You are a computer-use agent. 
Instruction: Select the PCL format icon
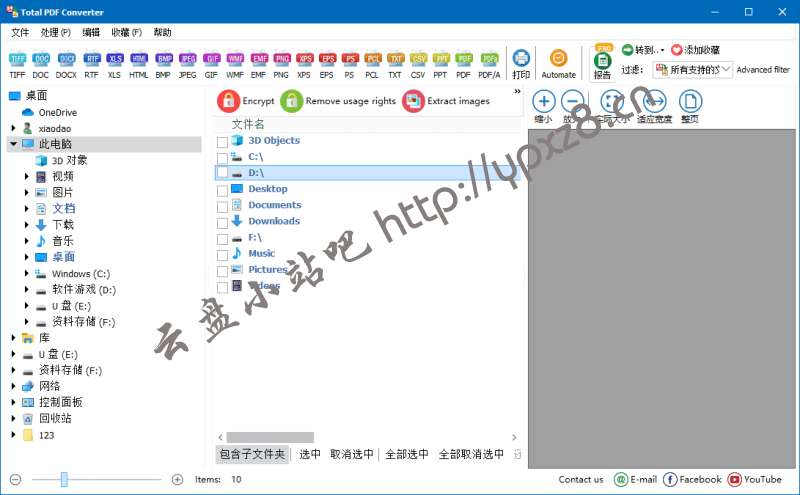(x=372, y=65)
